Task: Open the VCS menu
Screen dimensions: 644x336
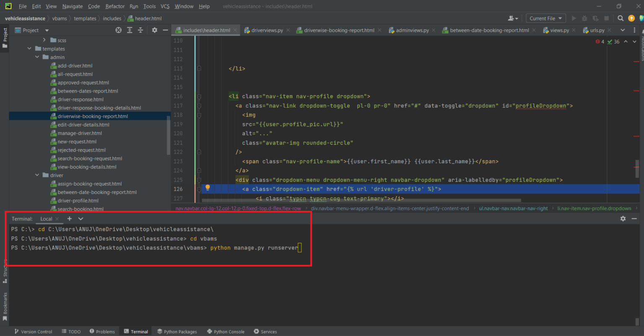Action: (165, 6)
